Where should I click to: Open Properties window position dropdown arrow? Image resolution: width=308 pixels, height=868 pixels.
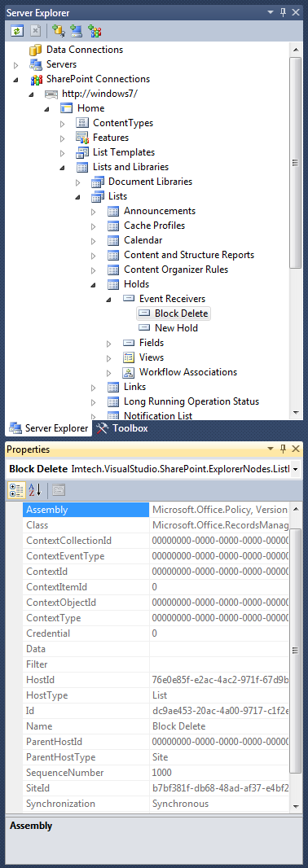271,449
